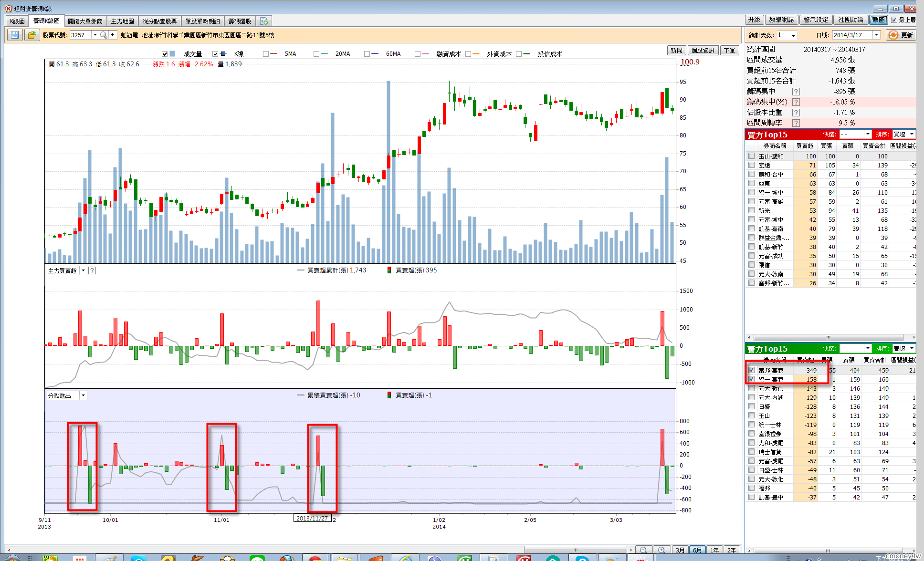Viewport: 924px width, 561px height.
Task: Click question mark beside 主力買賣超 dropdown
Action: point(92,270)
